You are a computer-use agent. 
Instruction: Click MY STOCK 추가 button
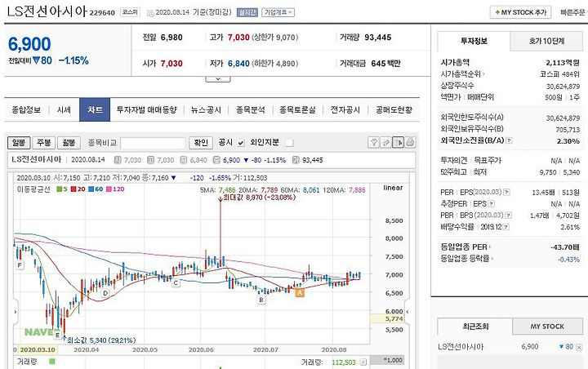point(520,12)
